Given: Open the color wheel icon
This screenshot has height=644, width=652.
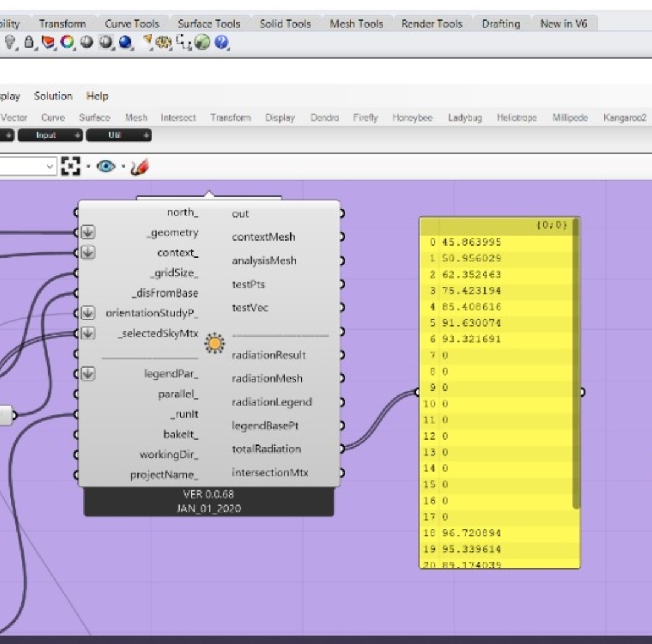Looking at the screenshot, I should pos(67,42).
